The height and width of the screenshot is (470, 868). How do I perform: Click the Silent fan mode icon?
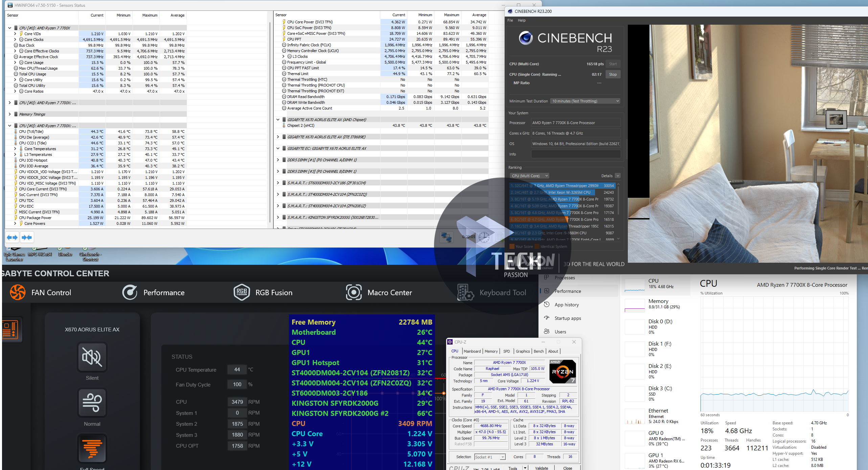pyautogui.click(x=92, y=357)
